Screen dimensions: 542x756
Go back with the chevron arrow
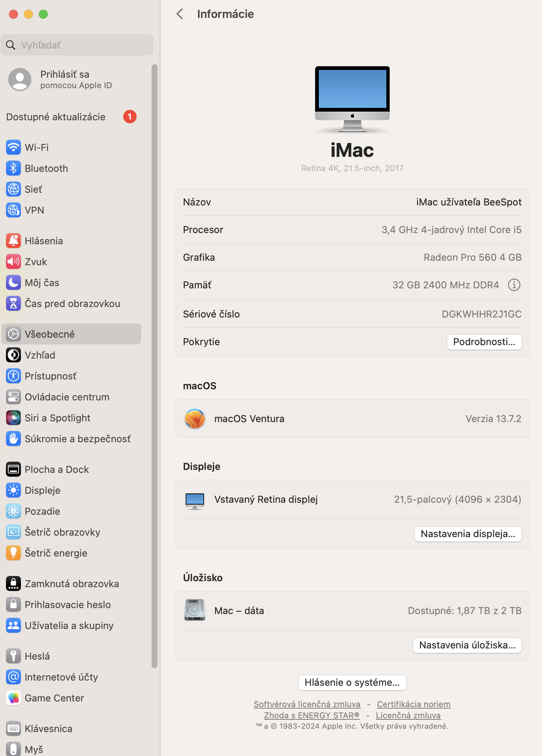click(x=180, y=14)
